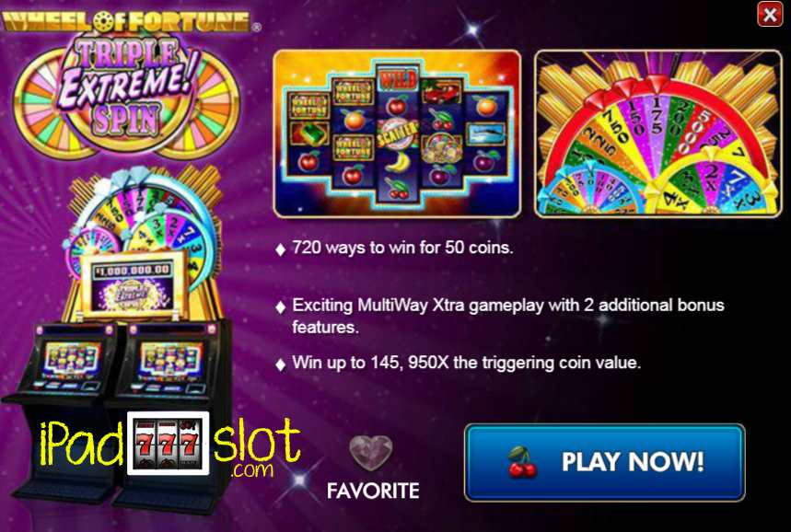Click the FAVORITE label text
791x532 pixels.
coord(373,491)
